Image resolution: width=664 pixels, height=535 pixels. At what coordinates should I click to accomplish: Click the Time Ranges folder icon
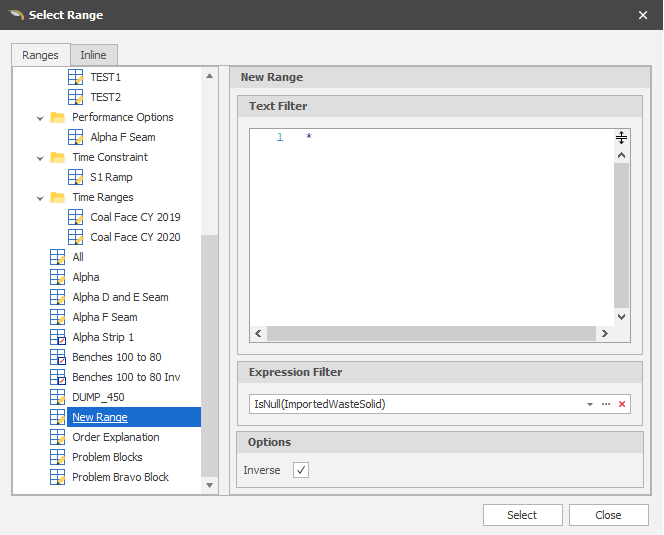[x=58, y=197]
